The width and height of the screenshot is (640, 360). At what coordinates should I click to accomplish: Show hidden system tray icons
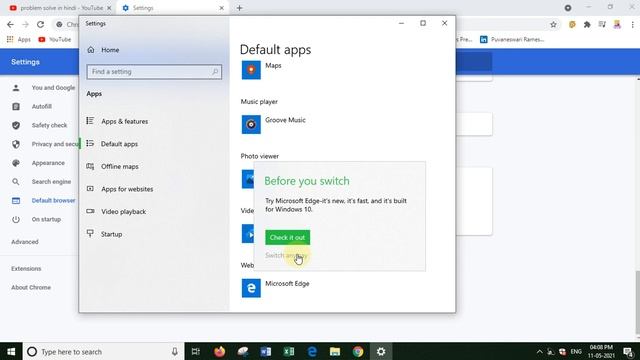tap(539, 351)
